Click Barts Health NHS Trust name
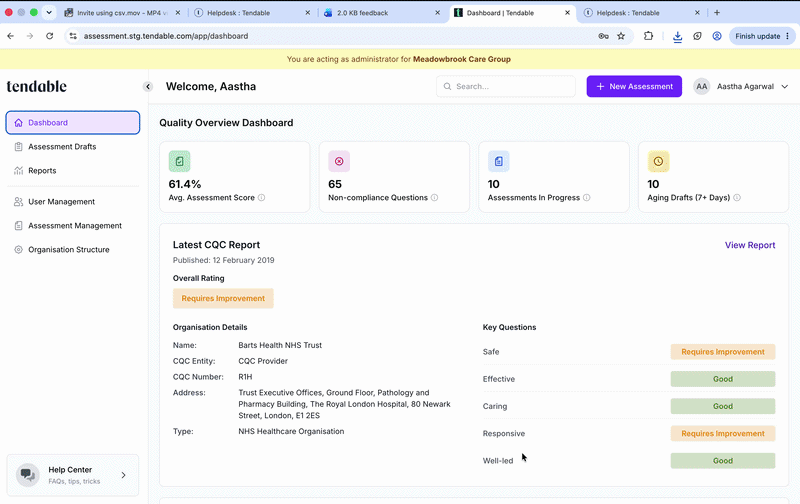 [x=280, y=345]
